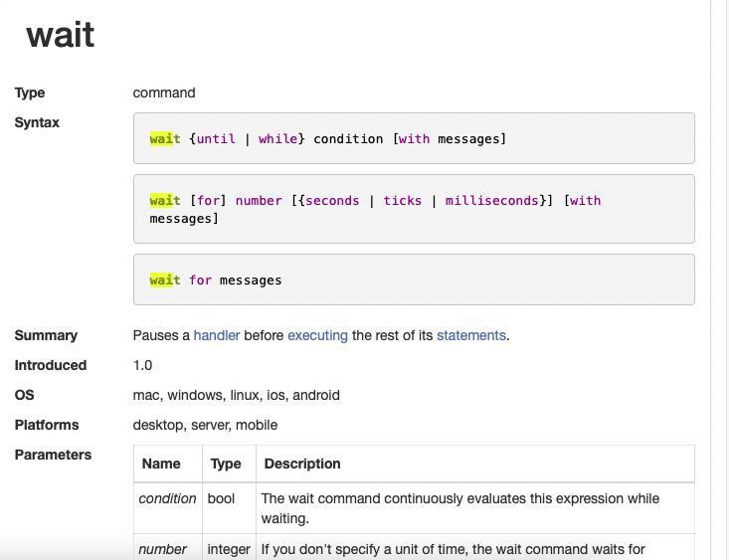The height and width of the screenshot is (560, 729).
Task: Click the "Name" column header in Parameters table
Action: 161,464
